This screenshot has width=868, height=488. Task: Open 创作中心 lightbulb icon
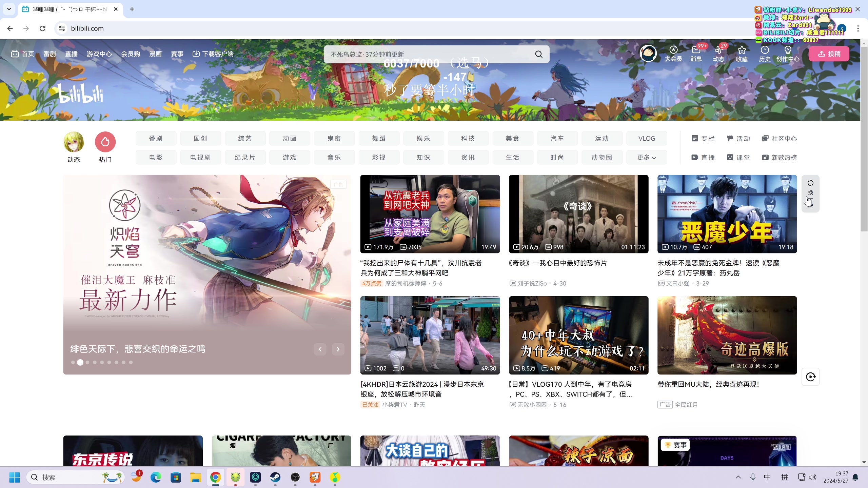[x=788, y=54]
